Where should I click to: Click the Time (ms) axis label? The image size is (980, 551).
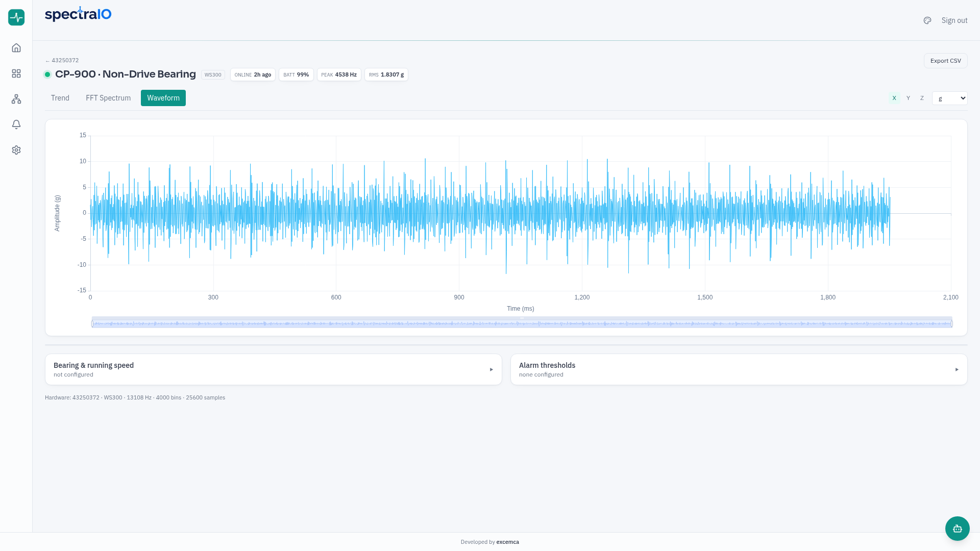point(520,309)
